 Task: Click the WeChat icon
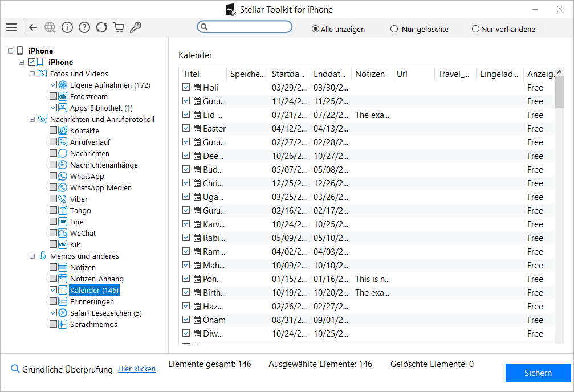click(x=63, y=233)
